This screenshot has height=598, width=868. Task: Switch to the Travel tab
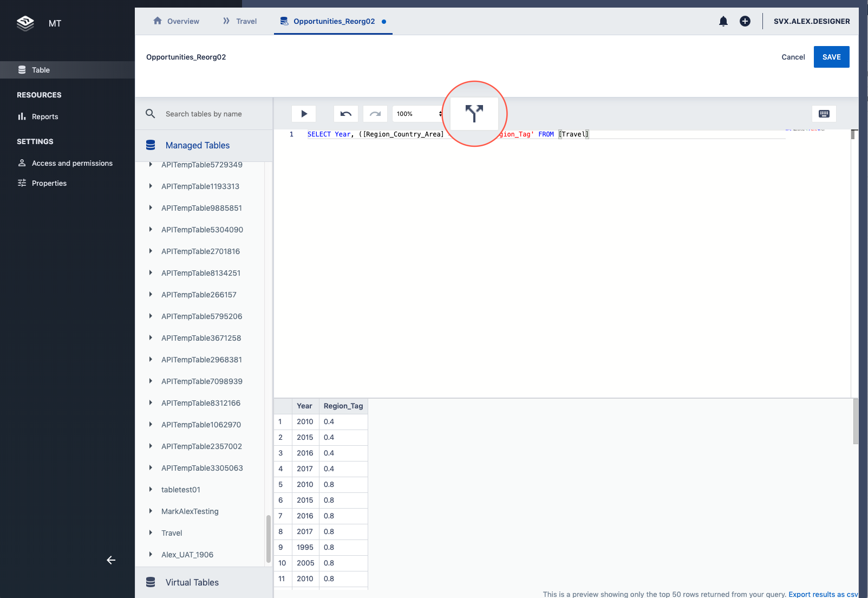pos(240,21)
